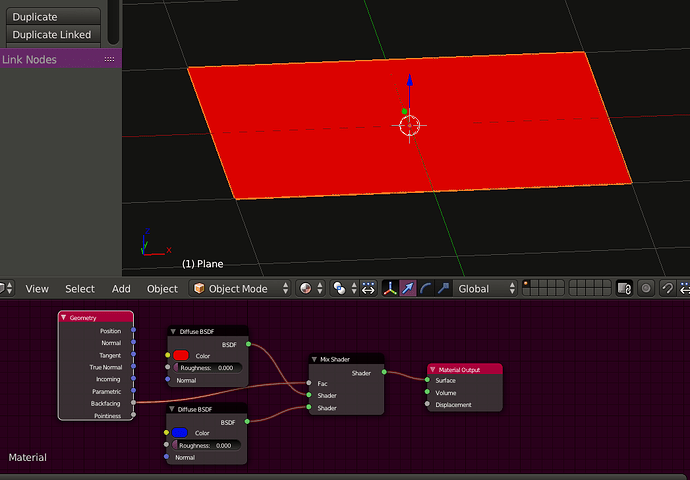The image size is (690, 480).
Task: Click the Geometry Incoming output socket
Action: click(133, 378)
